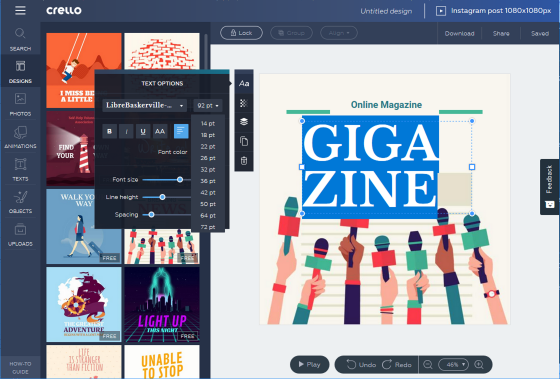Select the Life Is Stranger Than Fiction template
Viewport: 560px width, 379px height.
[x=84, y=361]
